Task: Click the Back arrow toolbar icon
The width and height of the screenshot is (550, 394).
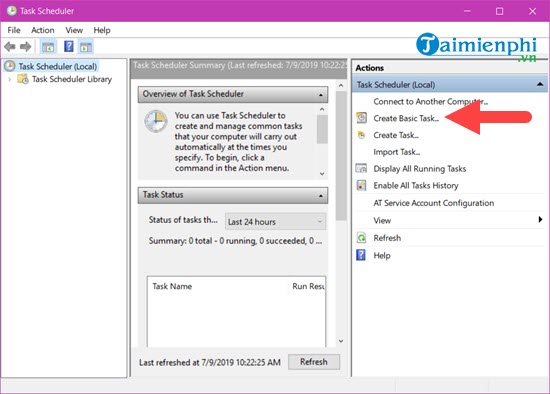Action: [x=10, y=46]
